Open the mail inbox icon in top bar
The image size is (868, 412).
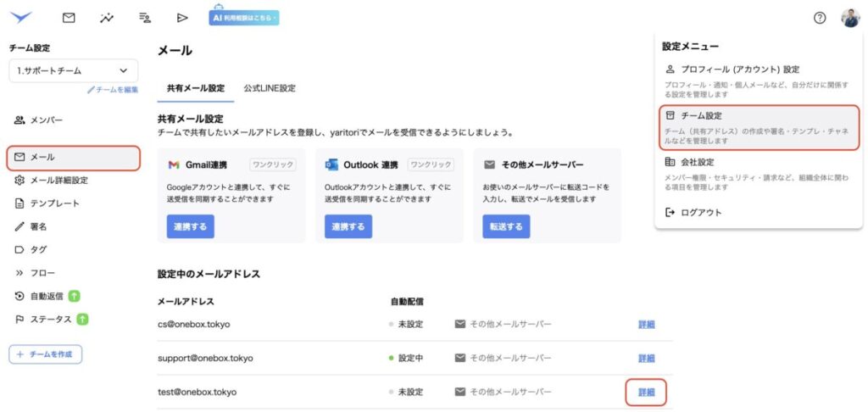(x=69, y=18)
